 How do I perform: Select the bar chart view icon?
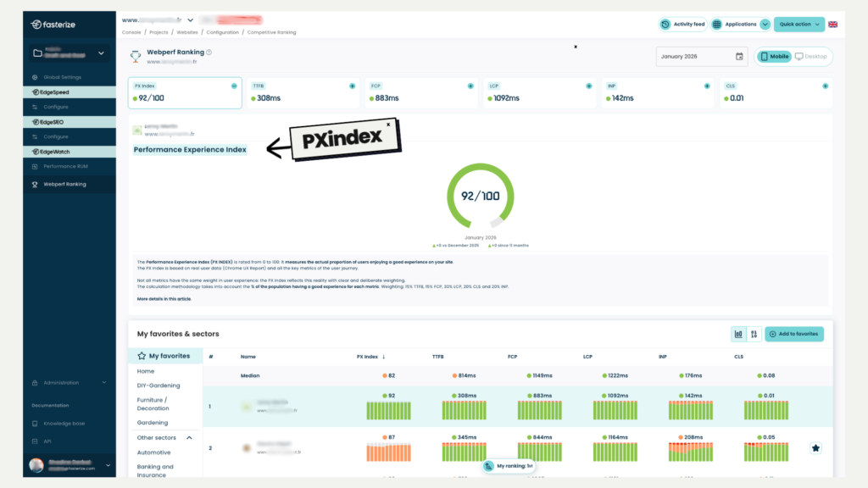(738, 334)
